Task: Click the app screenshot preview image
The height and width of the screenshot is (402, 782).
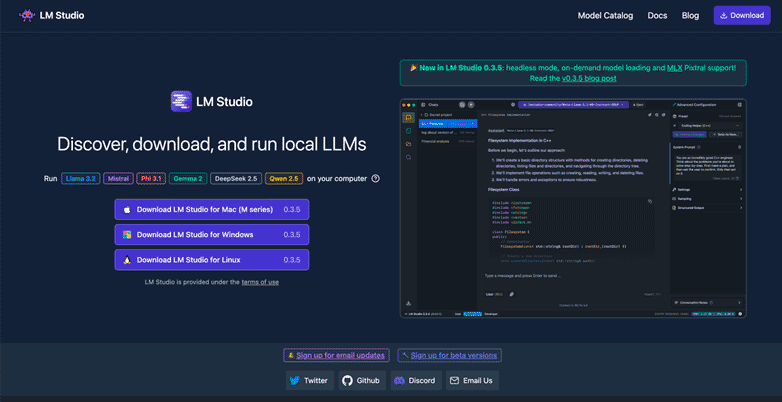Action: point(573,208)
